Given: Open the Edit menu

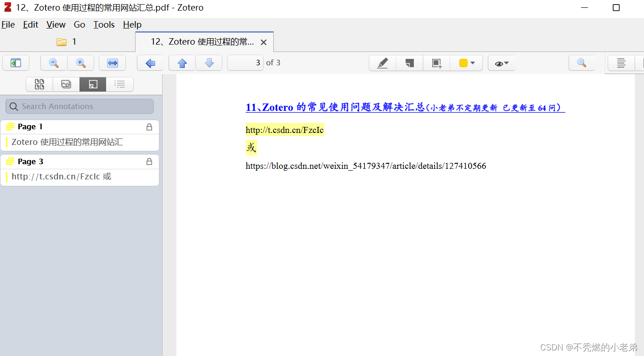Looking at the screenshot, I should point(31,25).
